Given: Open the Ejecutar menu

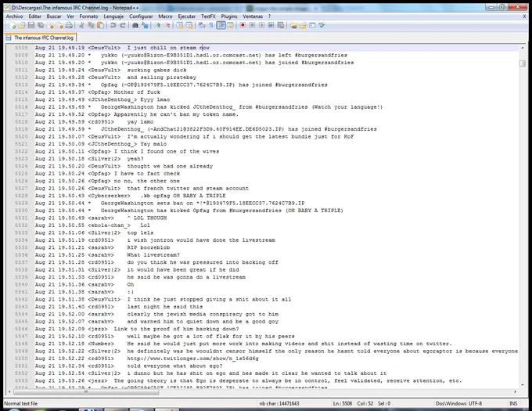Looking at the screenshot, I should click(x=187, y=16).
